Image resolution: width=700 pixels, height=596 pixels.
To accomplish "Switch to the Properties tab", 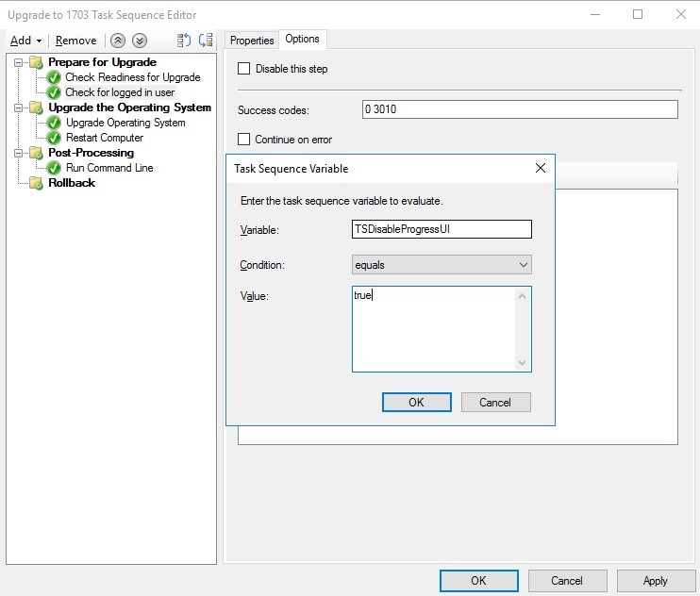I will click(252, 41).
